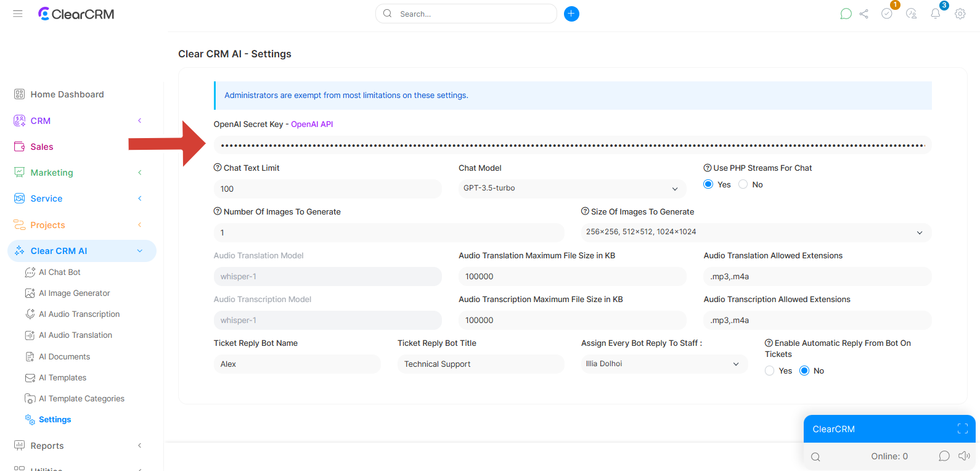Click the AI Image Generator icon
Image resolution: width=980 pixels, height=471 pixels.
(x=30, y=293)
